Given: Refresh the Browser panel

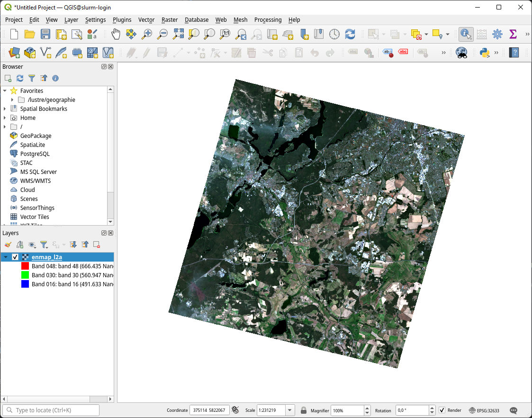Looking at the screenshot, I should pyautogui.click(x=20, y=78).
